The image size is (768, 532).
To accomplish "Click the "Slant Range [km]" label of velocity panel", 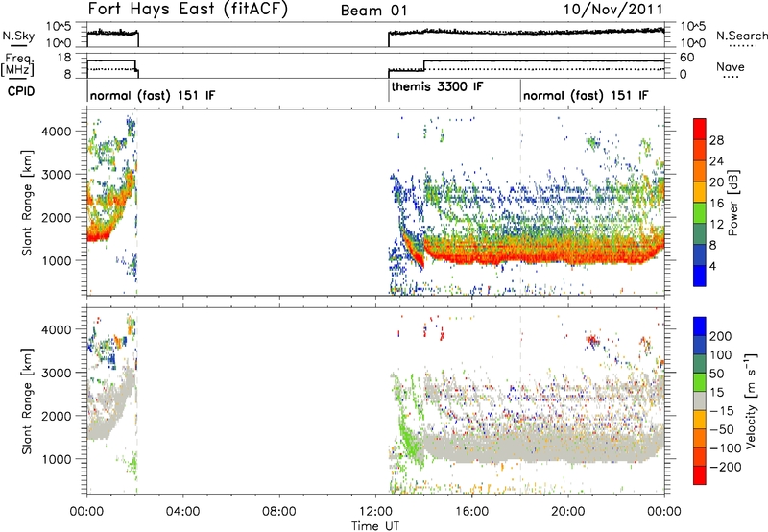I will (x=27, y=401).
